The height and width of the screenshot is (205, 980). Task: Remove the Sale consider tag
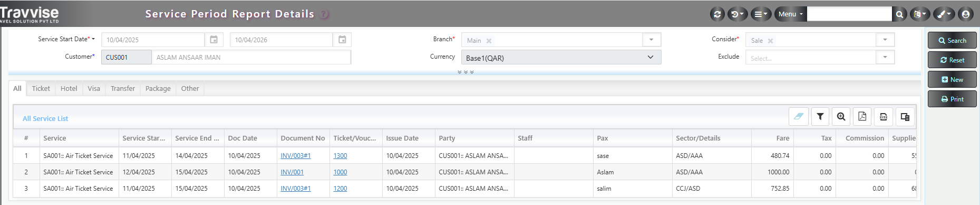pyautogui.click(x=770, y=41)
